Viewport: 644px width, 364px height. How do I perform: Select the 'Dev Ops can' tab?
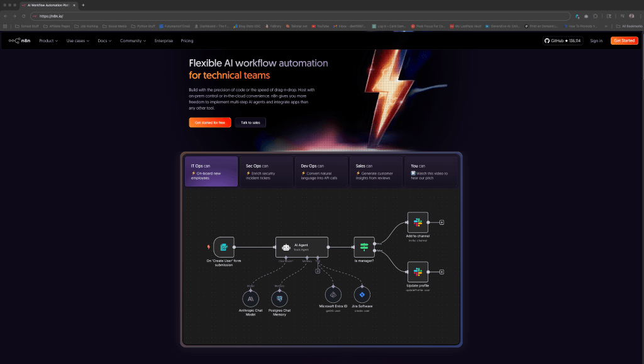click(x=321, y=172)
